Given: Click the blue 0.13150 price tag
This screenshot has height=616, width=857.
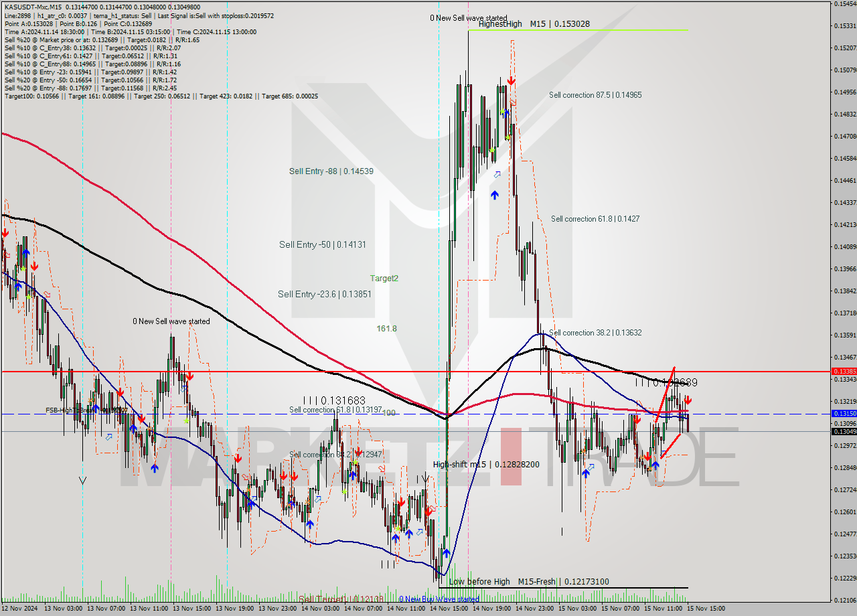Looking at the screenshot, I should [x=844, y=414].
